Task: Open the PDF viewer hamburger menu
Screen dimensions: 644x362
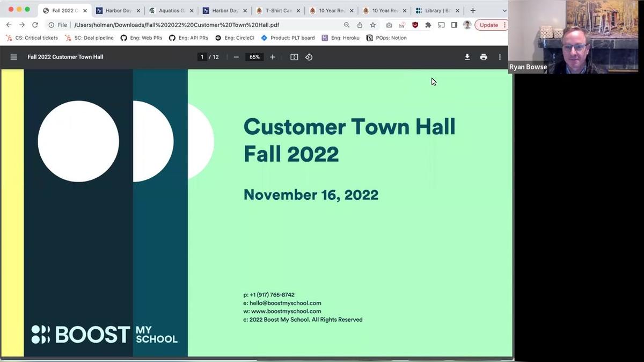Action: (14, 57)
